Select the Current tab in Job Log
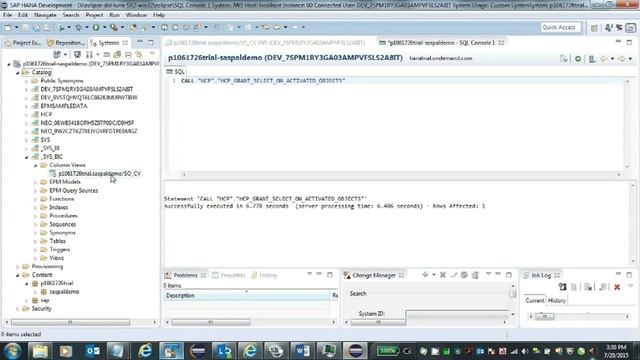Viewport: 640px width, 360px height. (534, 300)
